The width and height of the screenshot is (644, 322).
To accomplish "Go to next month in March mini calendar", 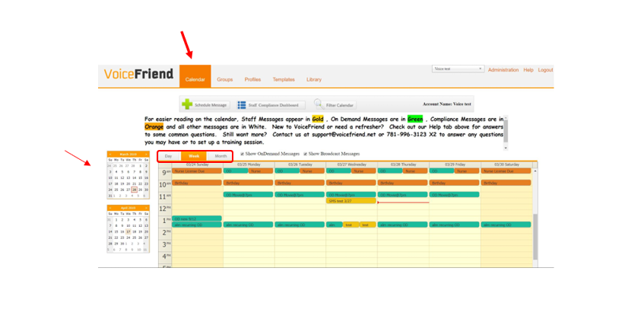I will 146,155.
